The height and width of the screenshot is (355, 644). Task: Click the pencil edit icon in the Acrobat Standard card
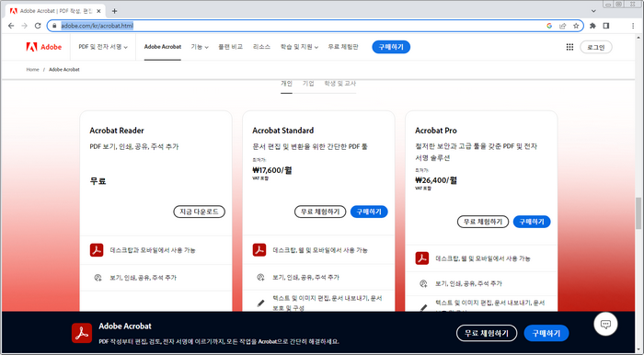[x=260, y=303]
